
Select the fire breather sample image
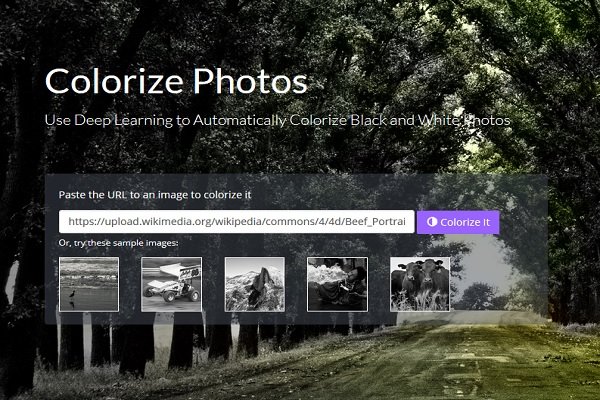click(337, 284)
